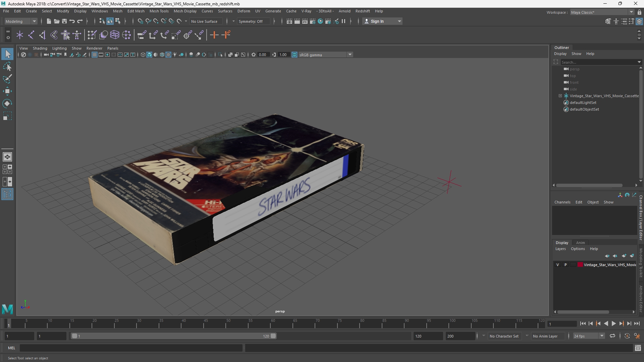Click the MEL command input line
The height and width of the screenshot is (362, 644).
click(131, 348)
